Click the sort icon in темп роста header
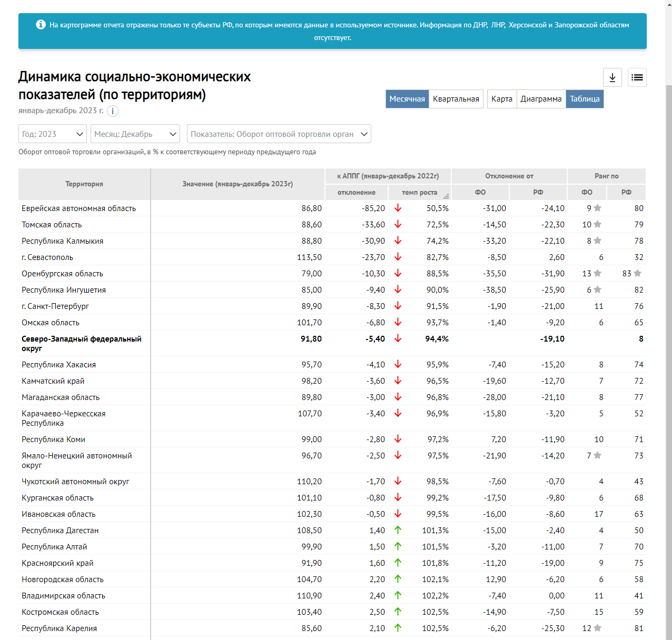Image resolution: width=672 pixels, height=640 pixels. [446, 196]
